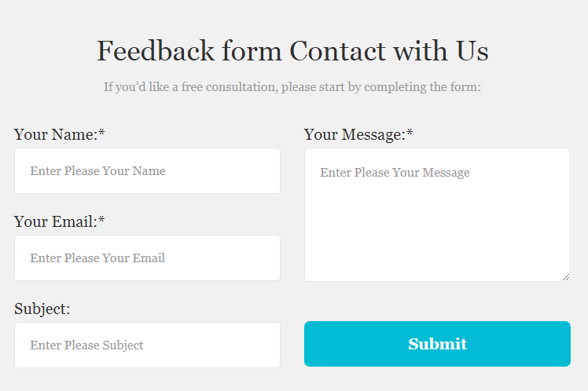Click the message box resize handle
This screenshot has height=391, width=588.
pos(566,277)
